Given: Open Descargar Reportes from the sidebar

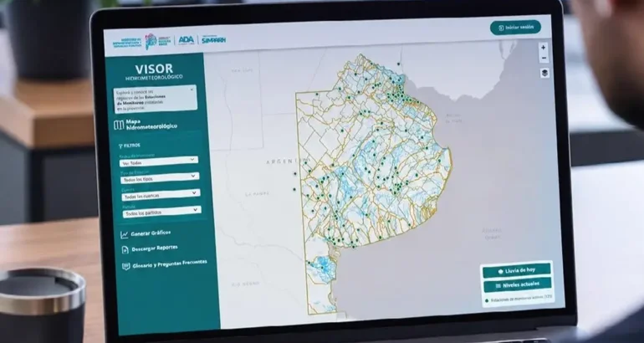Looking at the screenshot, I should click(x=150, y=249).
